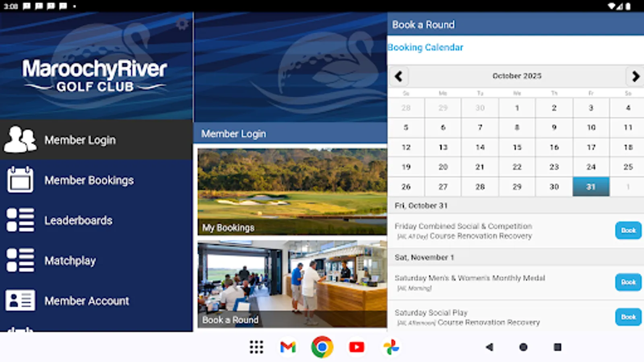Launch Gmail from the taskbar
The width and height of the screenshot is (644, 362).
[288, 347]
